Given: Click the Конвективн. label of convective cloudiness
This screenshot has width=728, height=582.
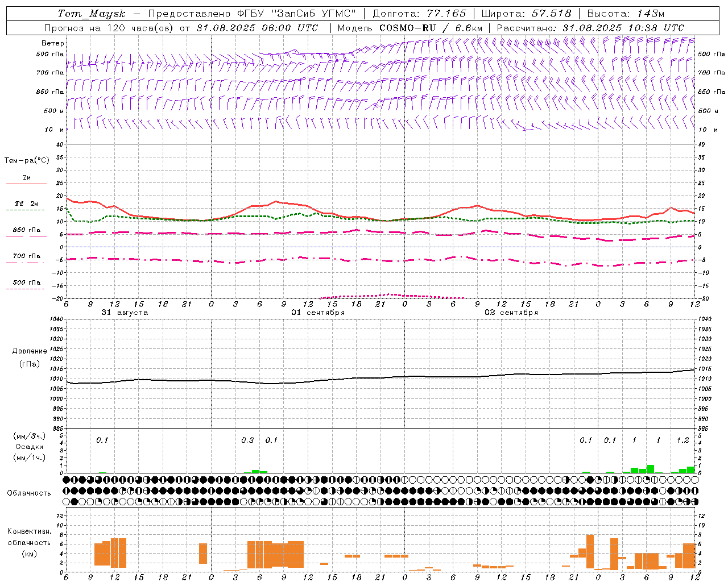Looking at the screenshot, I should pos(29,531).
